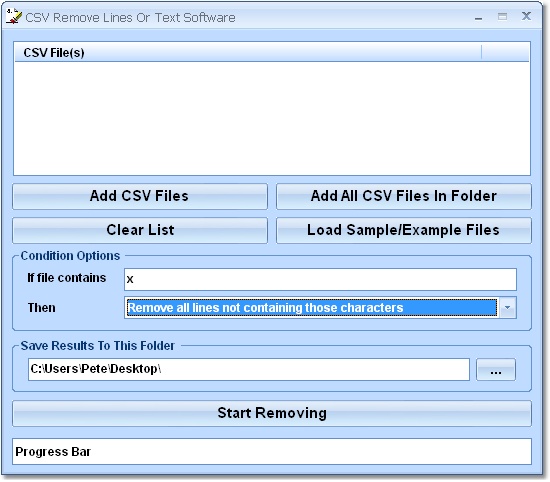
Task: Load Sample/Example Files
Action: click(404, 230)
